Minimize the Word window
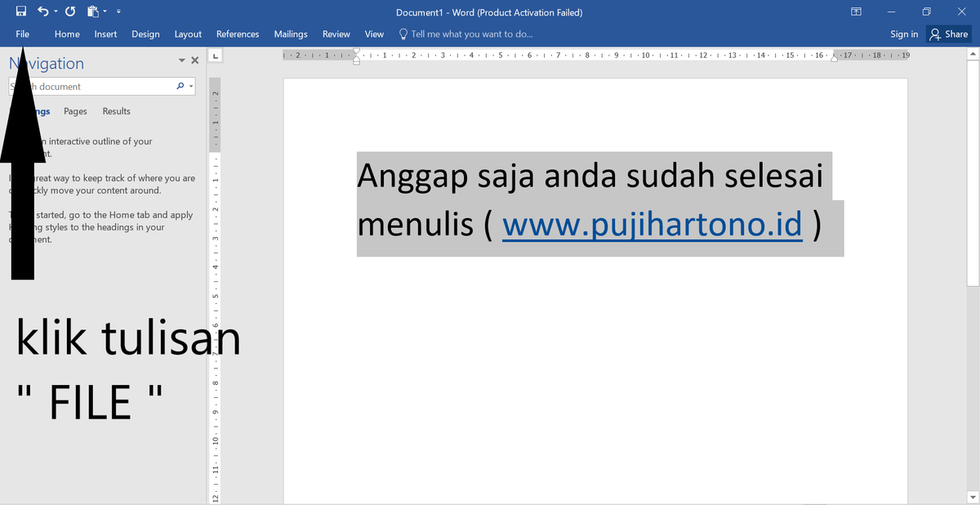 pos(891,12)
